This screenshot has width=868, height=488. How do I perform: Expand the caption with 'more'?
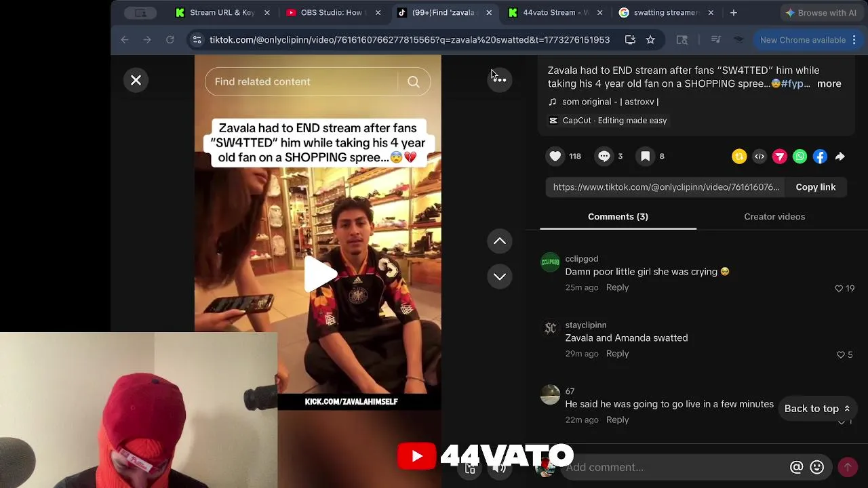tap(829, 84)
